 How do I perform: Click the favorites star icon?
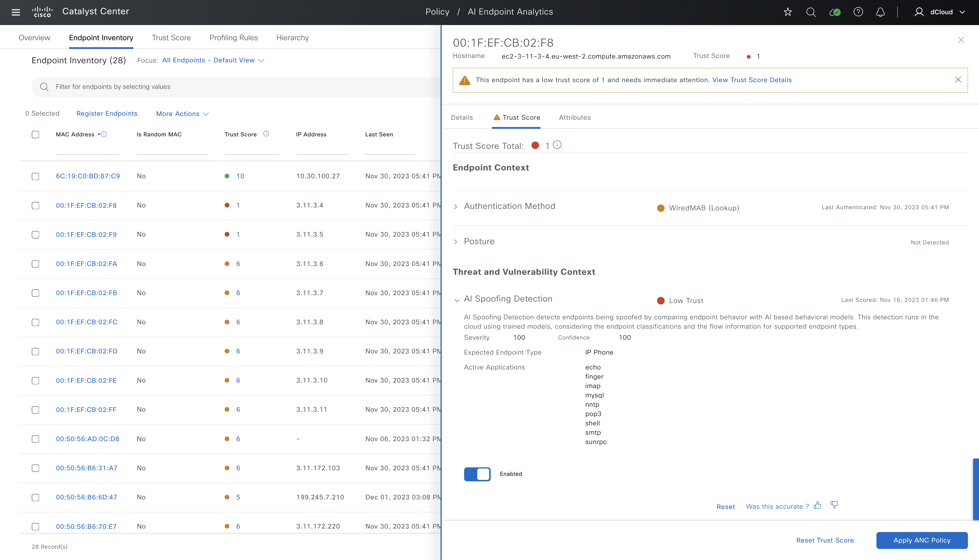788,12
